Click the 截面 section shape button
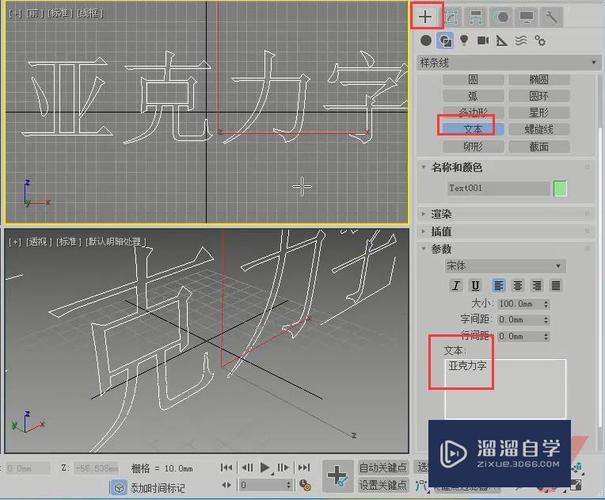This screenshot has width=605, height=500. pos(539,147)
